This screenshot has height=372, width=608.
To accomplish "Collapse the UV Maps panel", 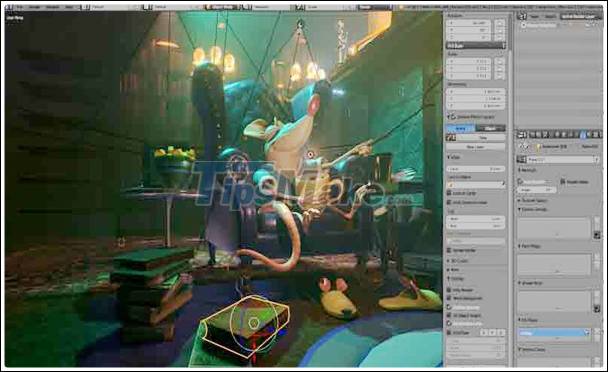I will 529,320.
